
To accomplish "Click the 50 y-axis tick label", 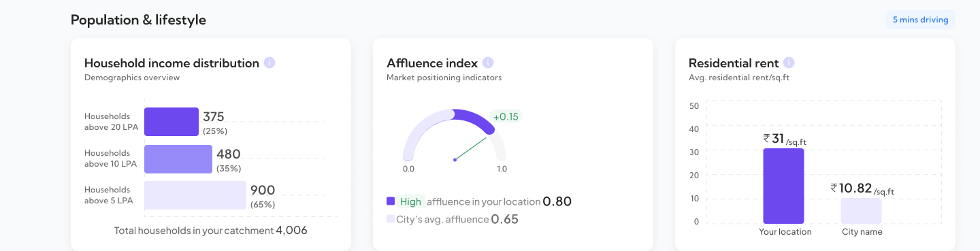I will [694, 105].
